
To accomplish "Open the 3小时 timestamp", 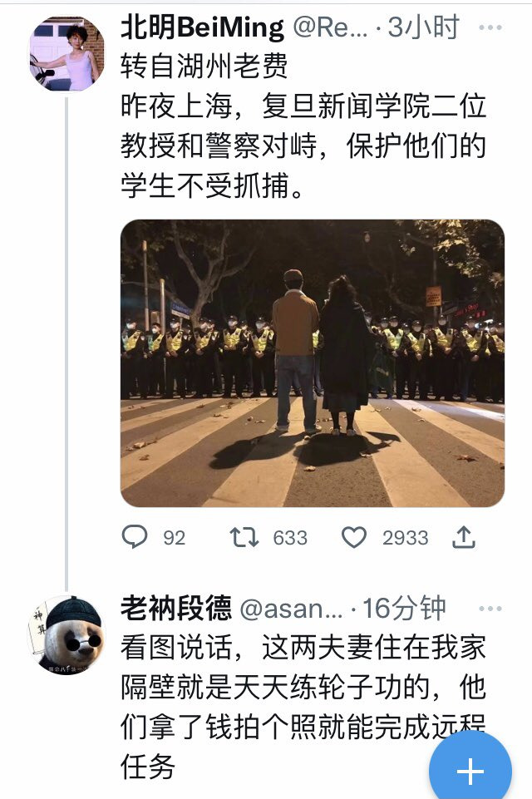I will 423,27.
